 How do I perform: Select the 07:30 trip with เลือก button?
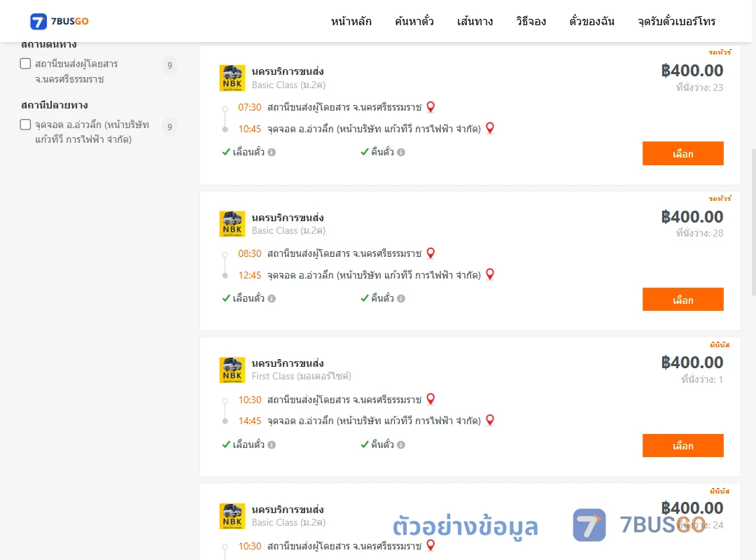click(x=682, y=153)
